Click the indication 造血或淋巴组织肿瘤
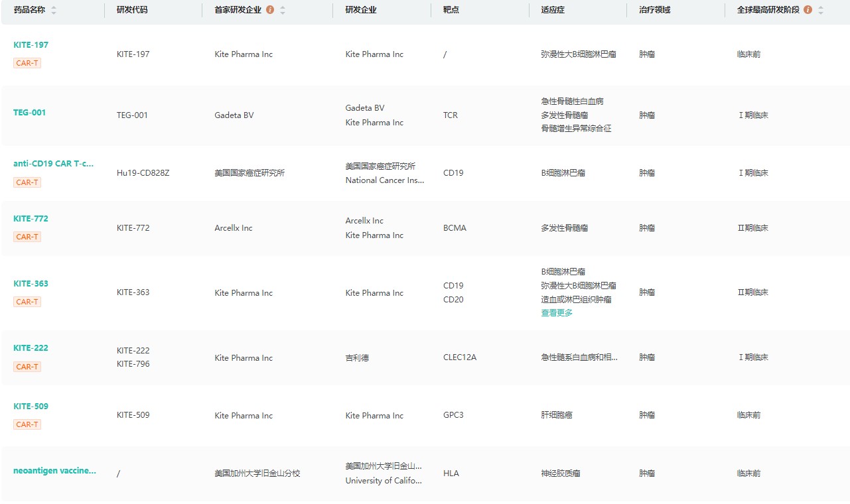The height and width of the screenshot is (504, 850). tap(577, 300)
